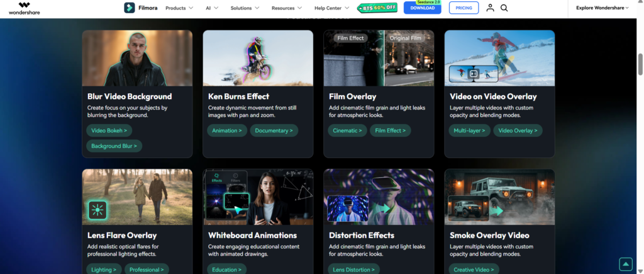644x274 pixels.
Task: Click the Blur Video Background title
Action: pyautogui.click(x=130, y=96)
